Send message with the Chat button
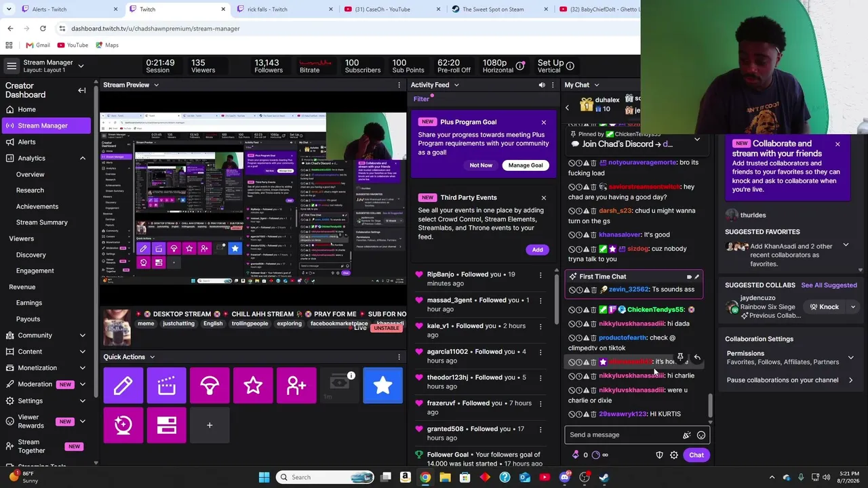Viewport: 868px width, 488px height. click(x=696, y=455)
